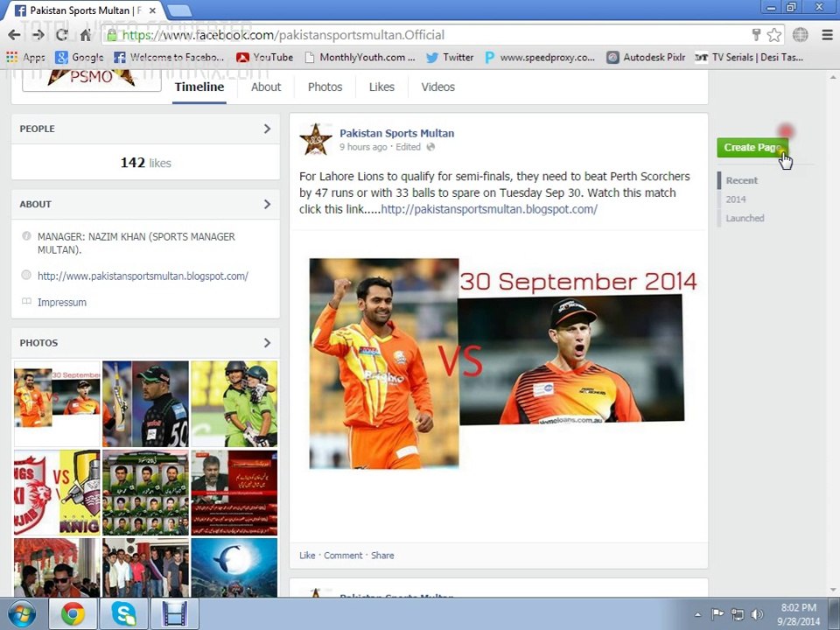
Task: Expand the PEOPLE section chevron
Action: tap(268, 129)
